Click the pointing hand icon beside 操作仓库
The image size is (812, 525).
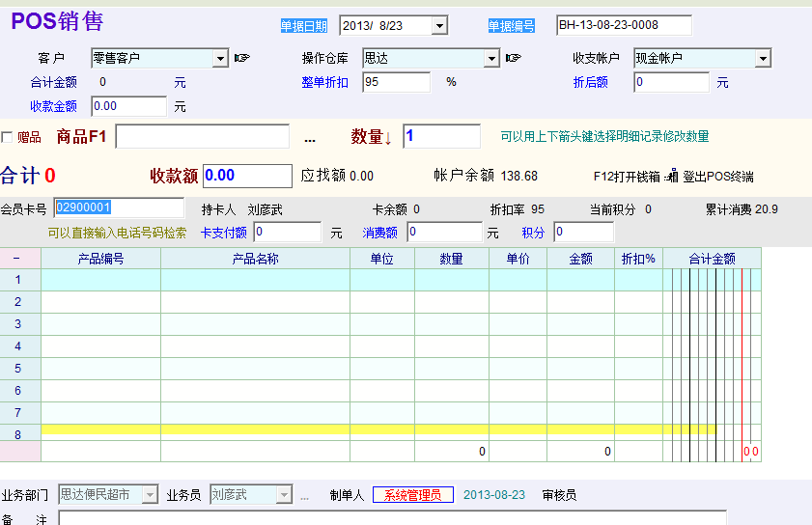tap(513, 58)
